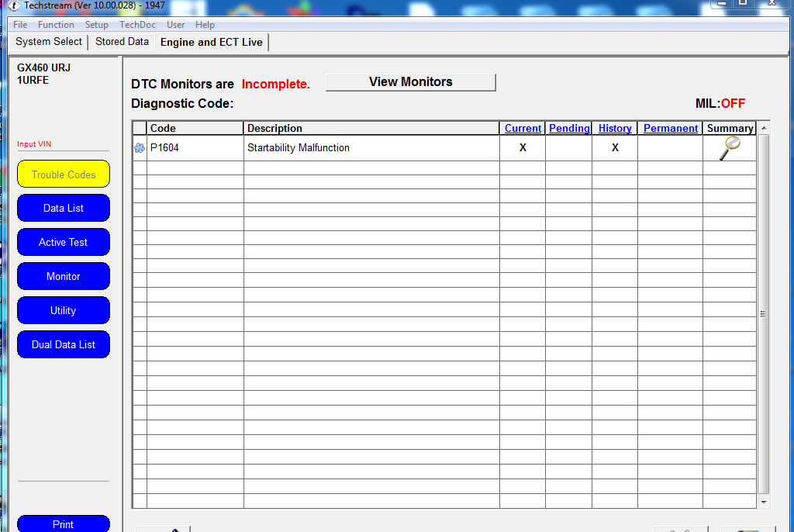Click the DTC table scrollbar thumb

tap(764, 314)
